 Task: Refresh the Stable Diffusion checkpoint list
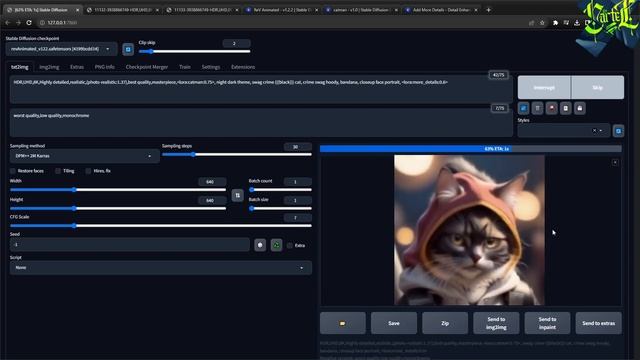pos(128,49)
